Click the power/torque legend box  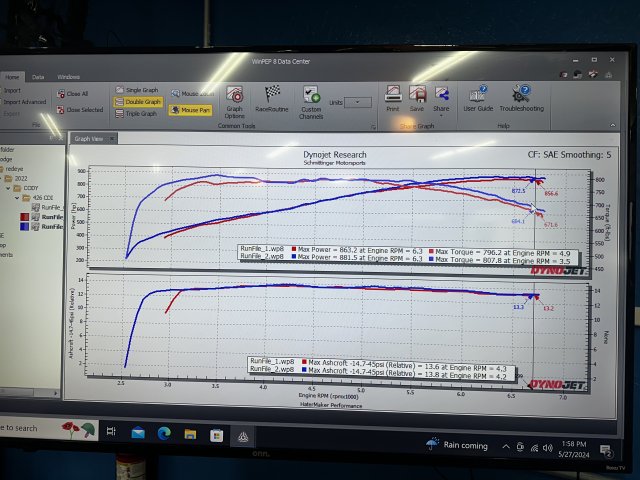pos(407,254)
